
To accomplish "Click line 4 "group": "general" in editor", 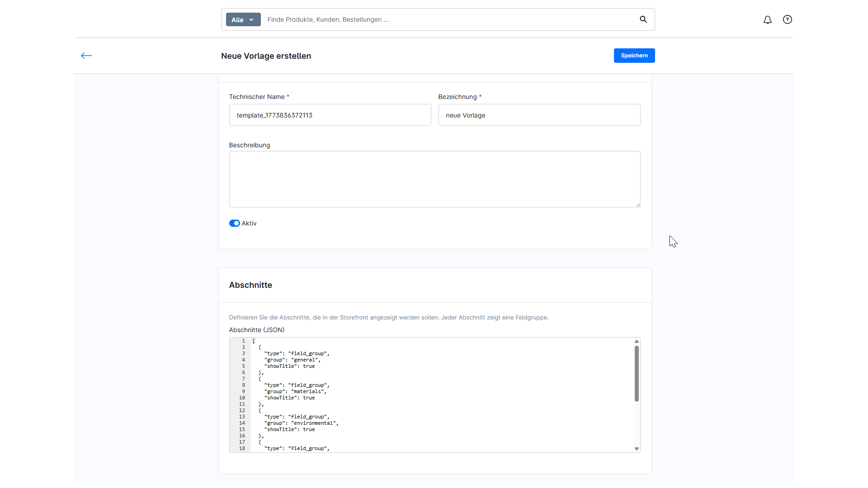I will coord(292,360).
